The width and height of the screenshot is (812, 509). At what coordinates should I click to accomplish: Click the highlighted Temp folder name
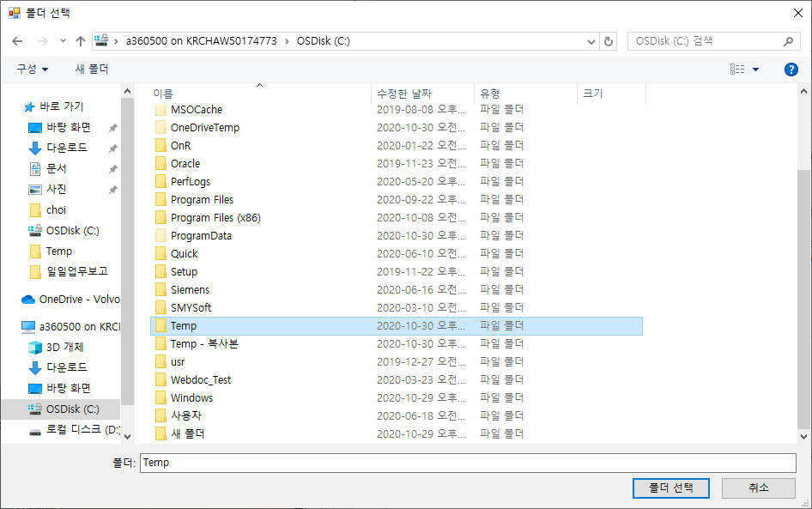tap(184, 325)
